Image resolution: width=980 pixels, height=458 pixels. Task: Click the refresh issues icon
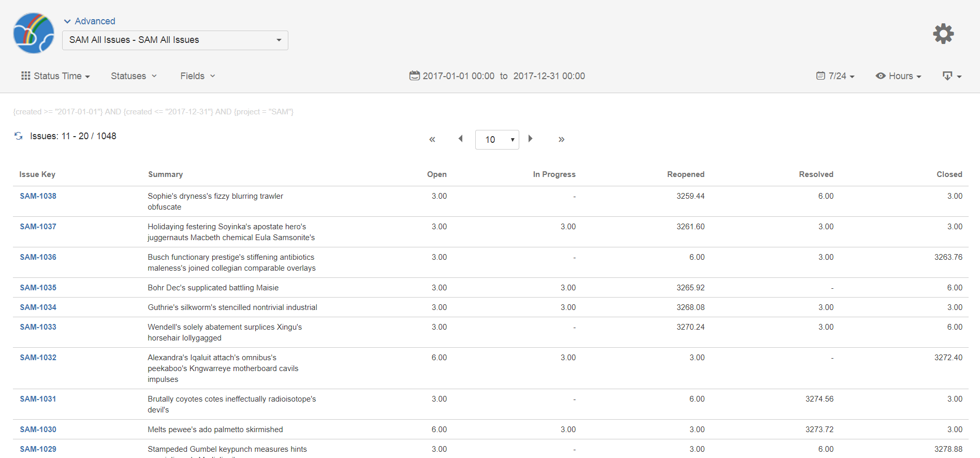click(19, 136)
